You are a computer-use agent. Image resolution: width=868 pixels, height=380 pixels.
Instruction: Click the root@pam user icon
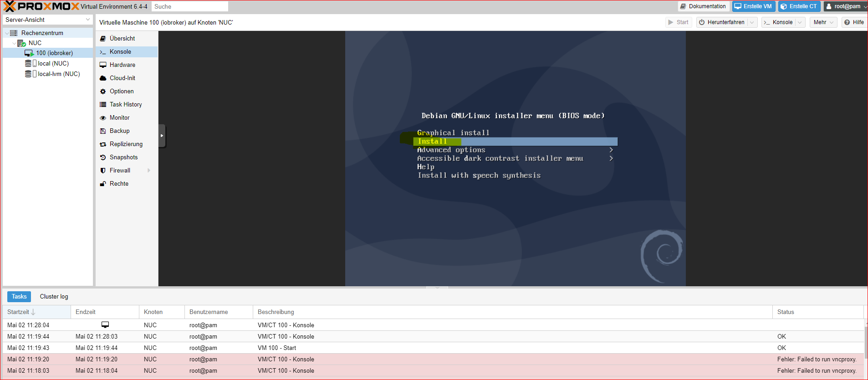(829, 6)
